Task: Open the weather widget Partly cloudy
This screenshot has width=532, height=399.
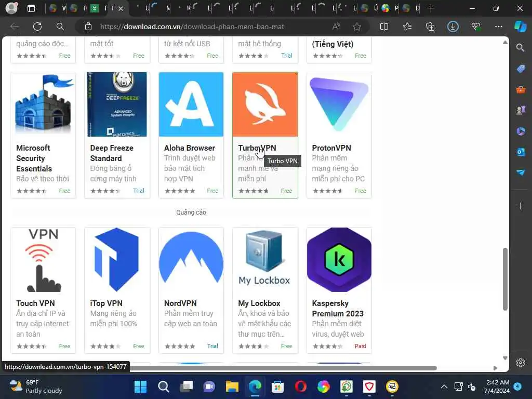Action: pos(36,387)
